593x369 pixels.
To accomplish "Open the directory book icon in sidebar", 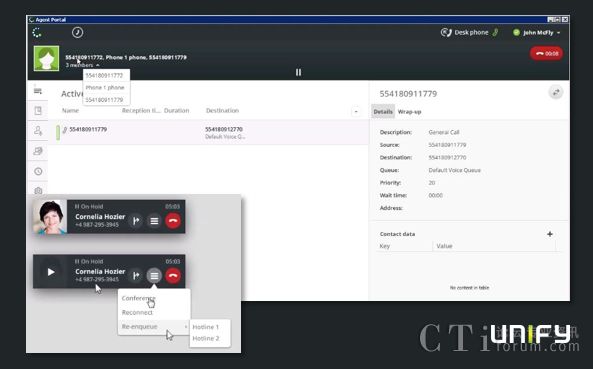I will pos(38,110).
